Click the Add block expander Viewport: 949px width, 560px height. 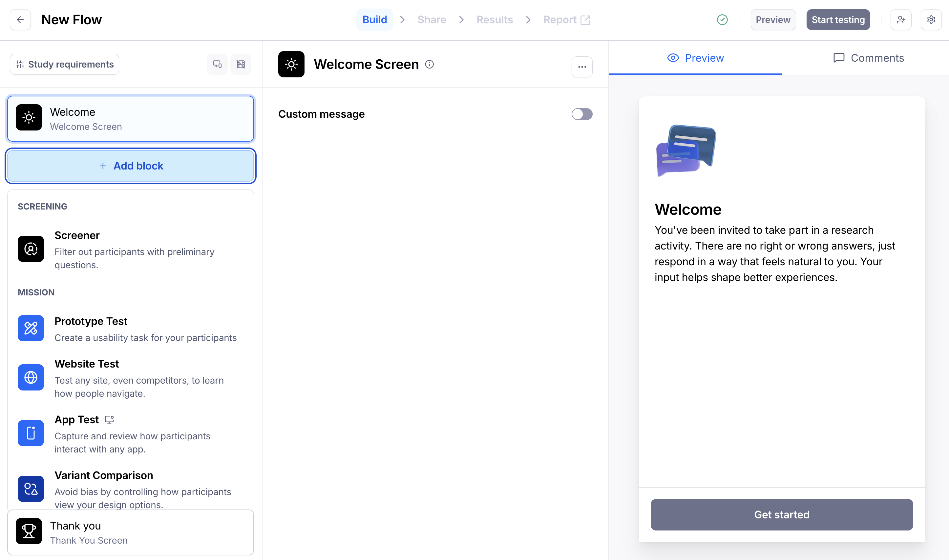(131, 166)
